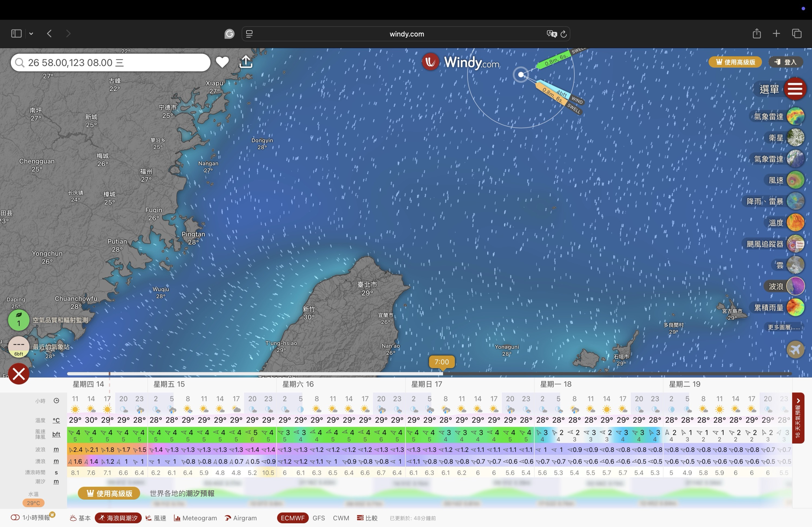Open the hurricane tracker (颶風追蹤器) layer
Screen dimensions: 812x527
pos(795,244)
